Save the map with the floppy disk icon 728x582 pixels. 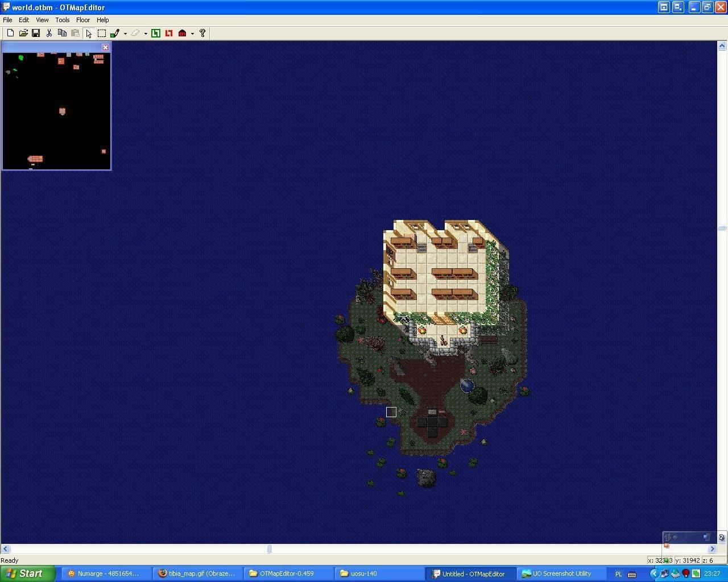(36, 33)
